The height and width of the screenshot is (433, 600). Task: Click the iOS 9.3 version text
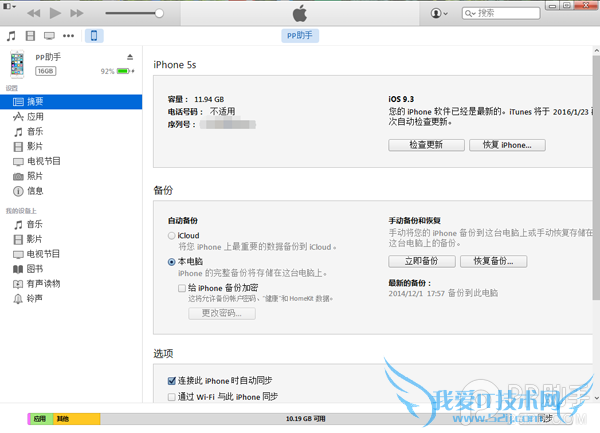tap(401, 99)
